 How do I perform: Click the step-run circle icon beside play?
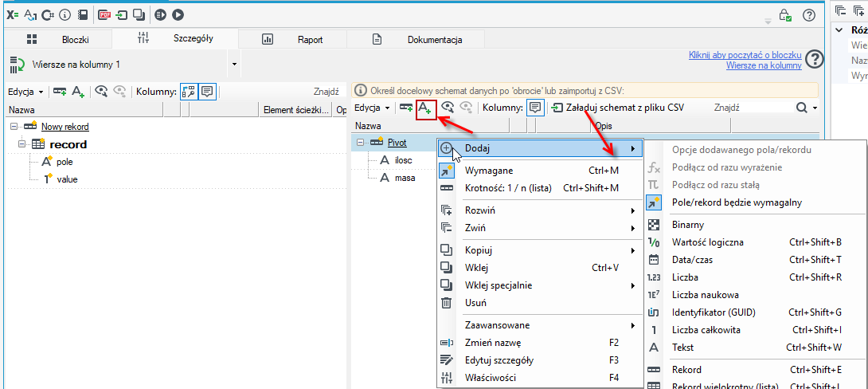click(x=161, y=15)
